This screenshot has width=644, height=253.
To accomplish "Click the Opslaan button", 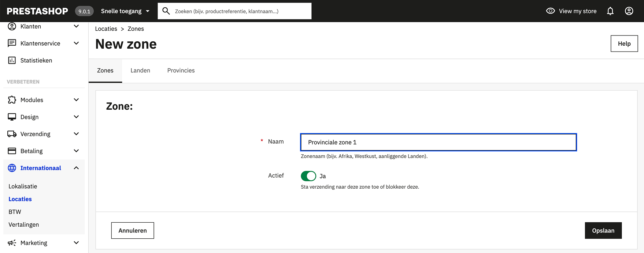I will click(x=603, y=231).
